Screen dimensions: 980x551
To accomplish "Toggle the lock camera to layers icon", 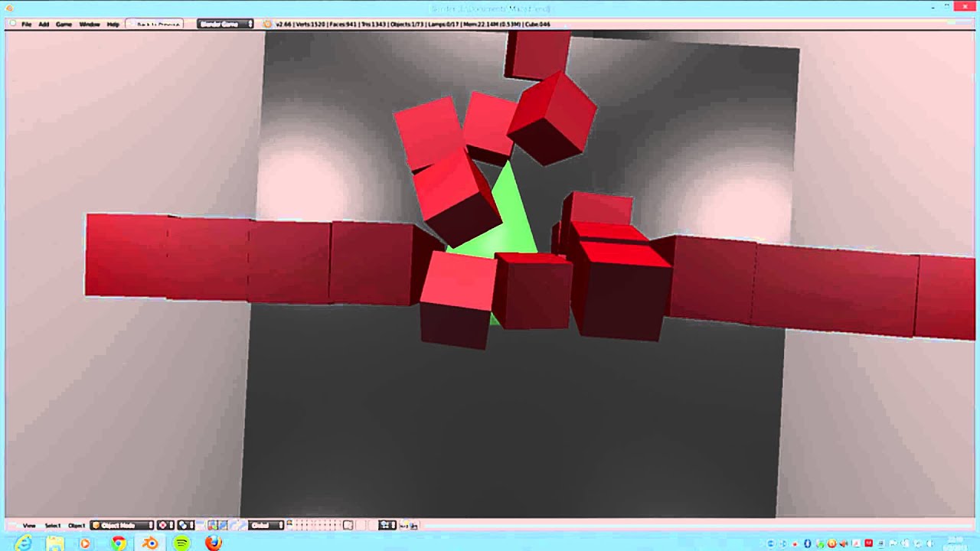I will pos(348,525).
